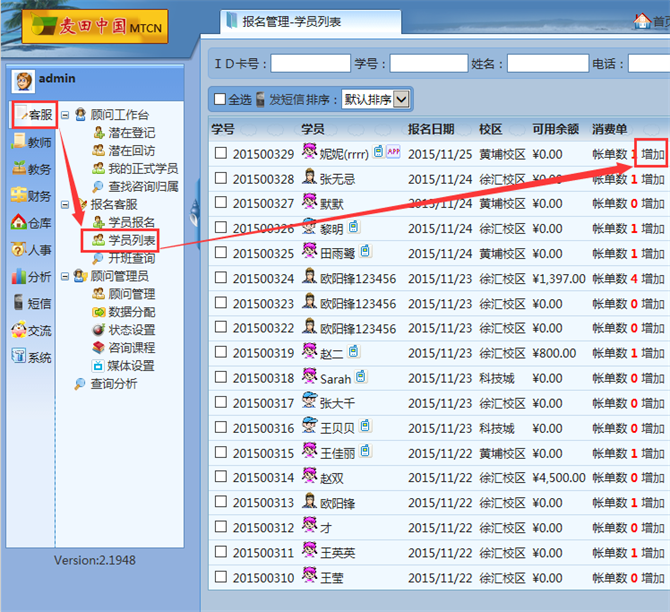Click the 欧阳锋123456 name in row 201500324
The image size is (670, 612).
(x=357, y=279)
